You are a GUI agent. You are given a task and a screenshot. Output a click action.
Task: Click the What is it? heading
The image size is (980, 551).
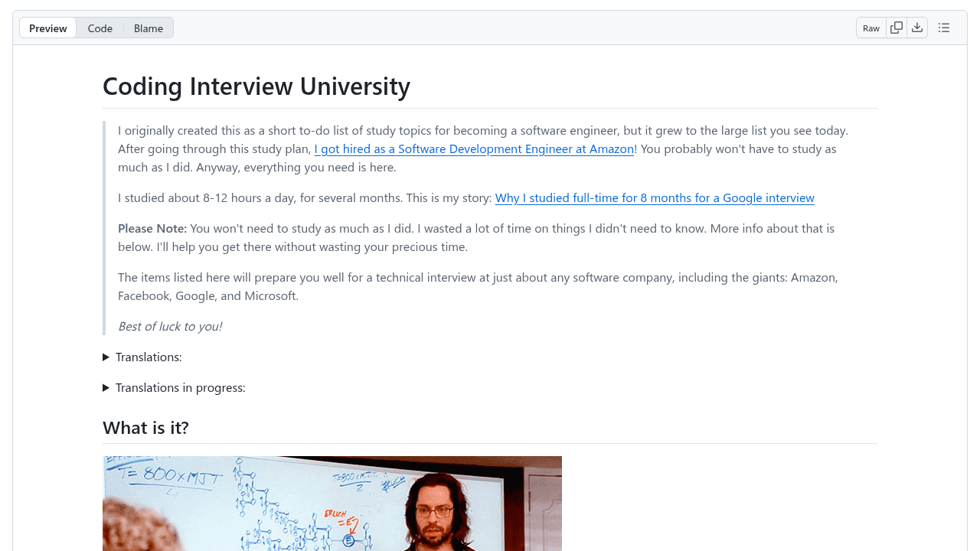coord(145,428)
